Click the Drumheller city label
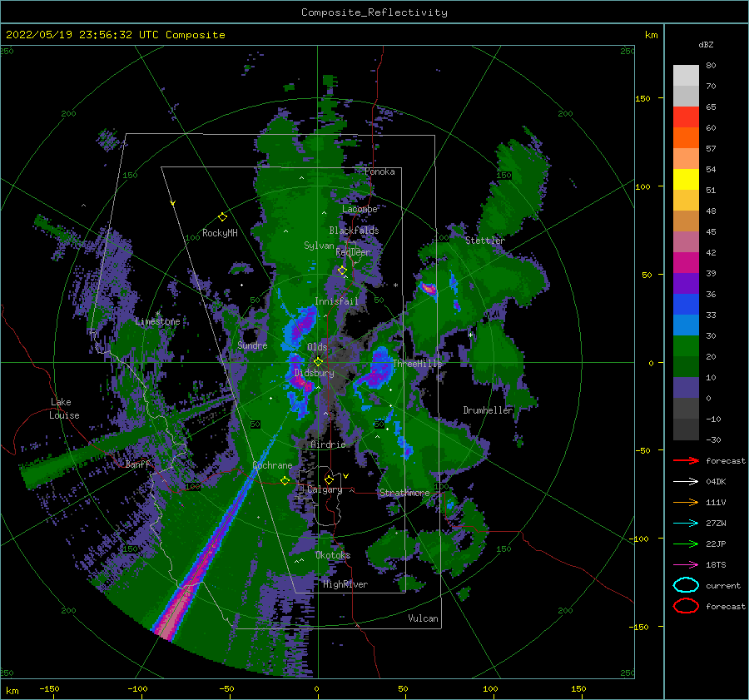This screenshot has height=700, width=749. (x=488, y=410)
